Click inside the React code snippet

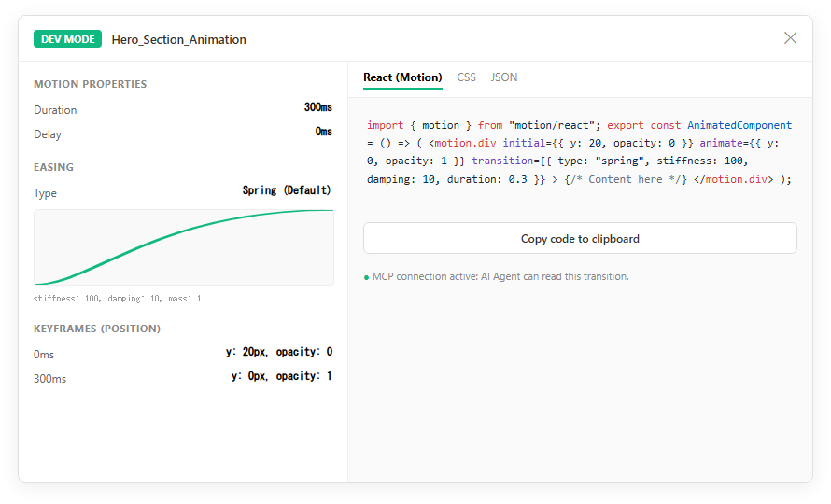(x=580, y=152)
